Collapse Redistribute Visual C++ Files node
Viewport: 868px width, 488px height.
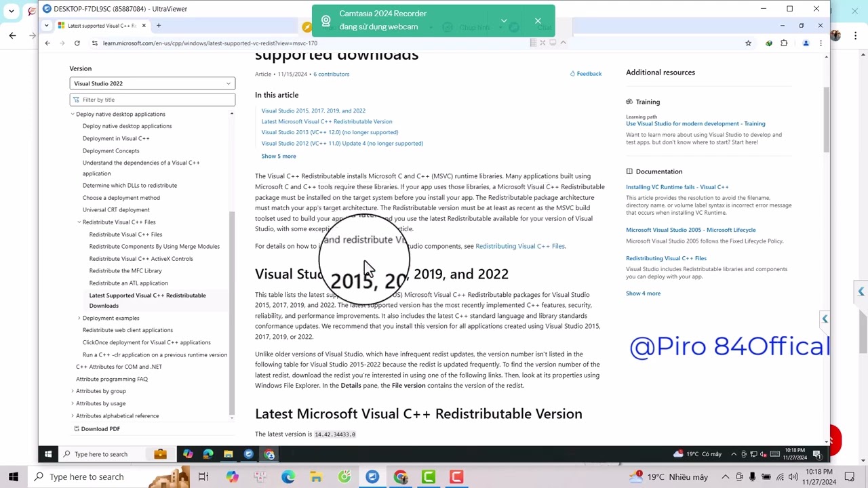(x=79, y=222)
